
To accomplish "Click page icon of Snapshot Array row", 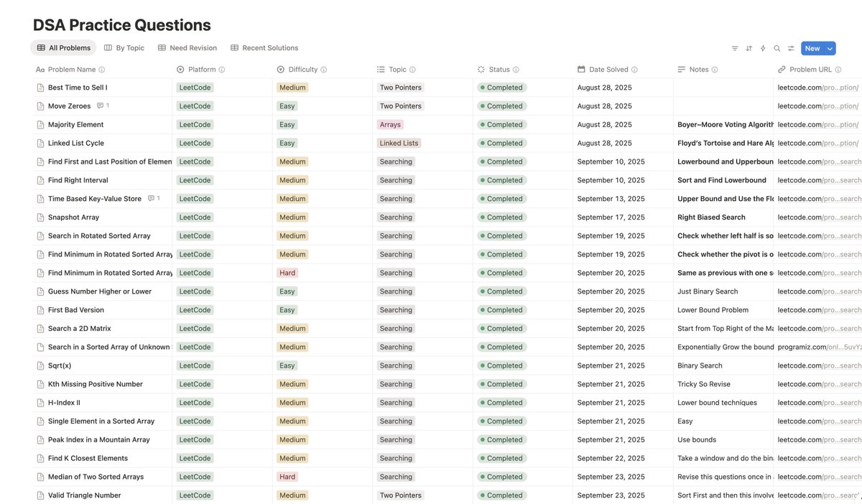I will [40, 217].
